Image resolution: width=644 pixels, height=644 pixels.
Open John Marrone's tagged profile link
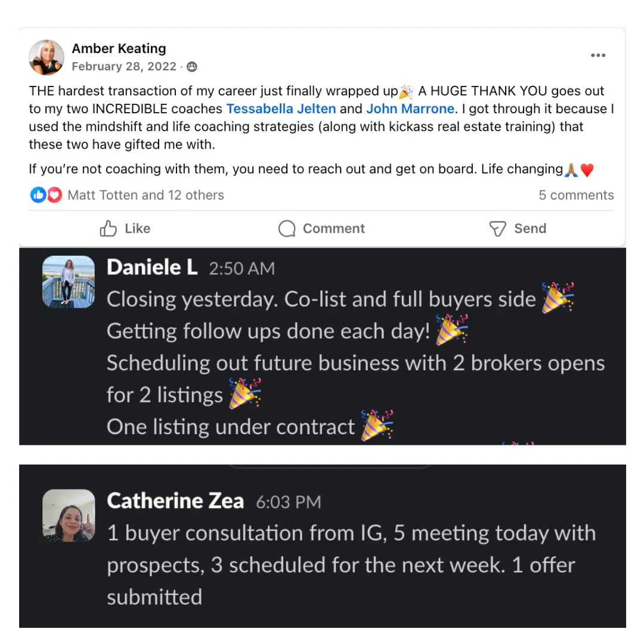(x=410, y=109)
